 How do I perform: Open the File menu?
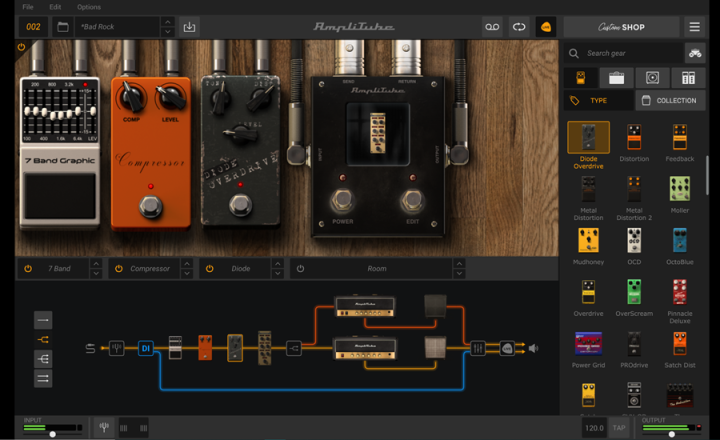point(28,7)
